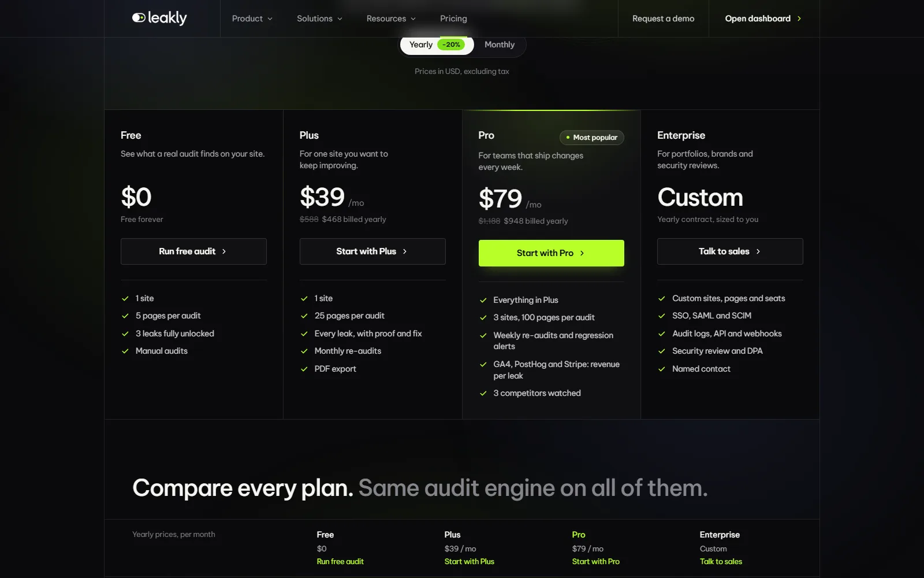Click Request a demo link
This screenshot has height=578, width=924.
663,18
